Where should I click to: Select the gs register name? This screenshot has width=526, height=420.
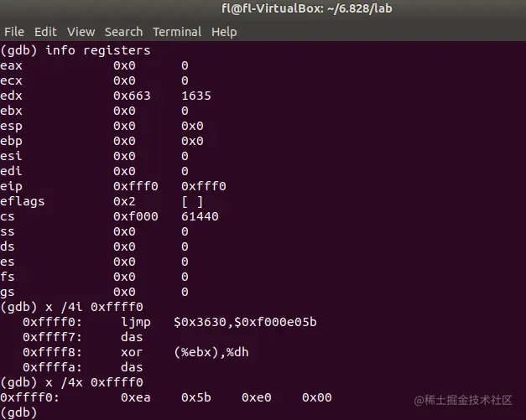pos(8,293)
